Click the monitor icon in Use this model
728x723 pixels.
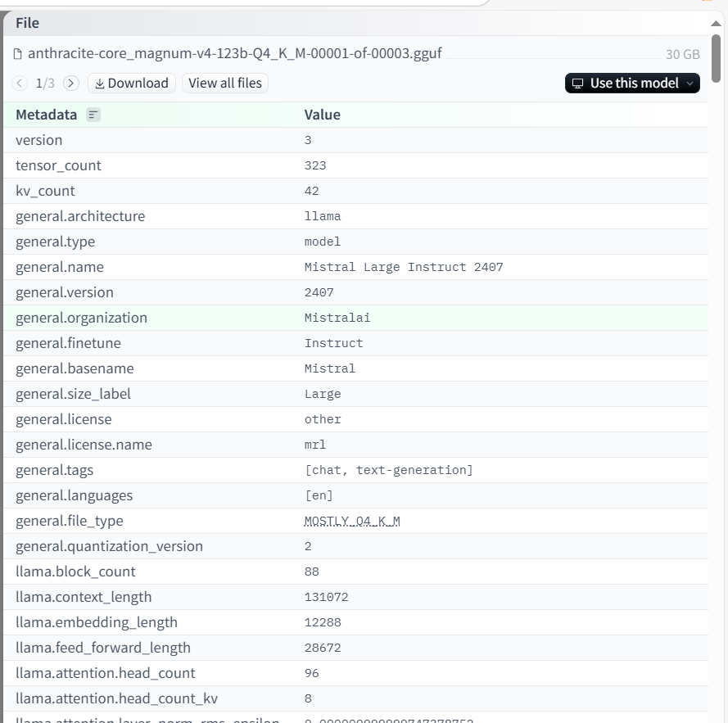tap(577, 84)
